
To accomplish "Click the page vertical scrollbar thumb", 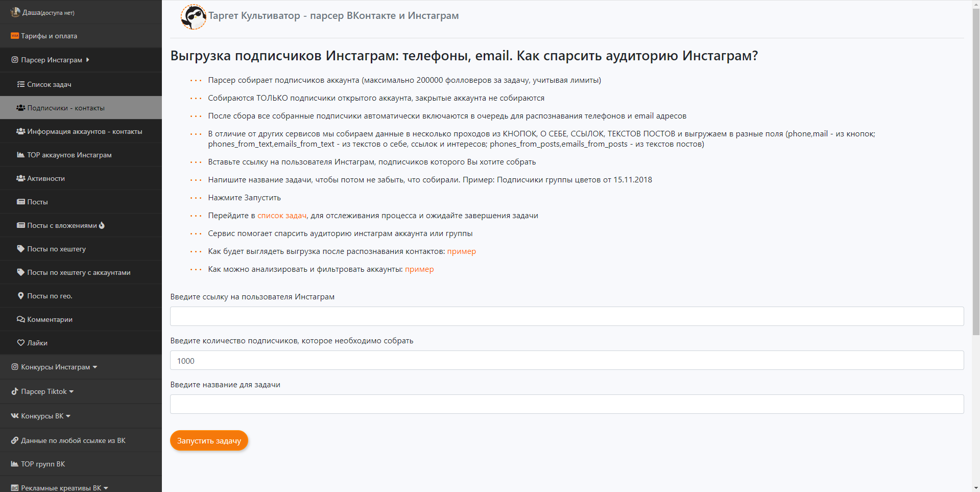I will [976, 171].
